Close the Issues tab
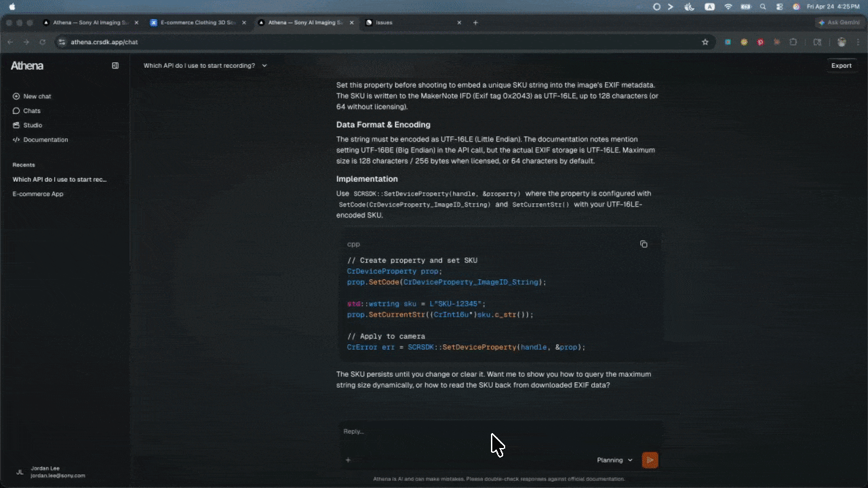The height and width of the screenshot is (488, 868). pyautogui.click(x=459, y=22)
